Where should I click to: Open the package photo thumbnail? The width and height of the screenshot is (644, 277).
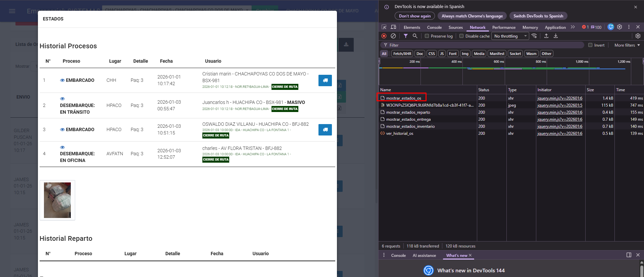coord(57,200)
